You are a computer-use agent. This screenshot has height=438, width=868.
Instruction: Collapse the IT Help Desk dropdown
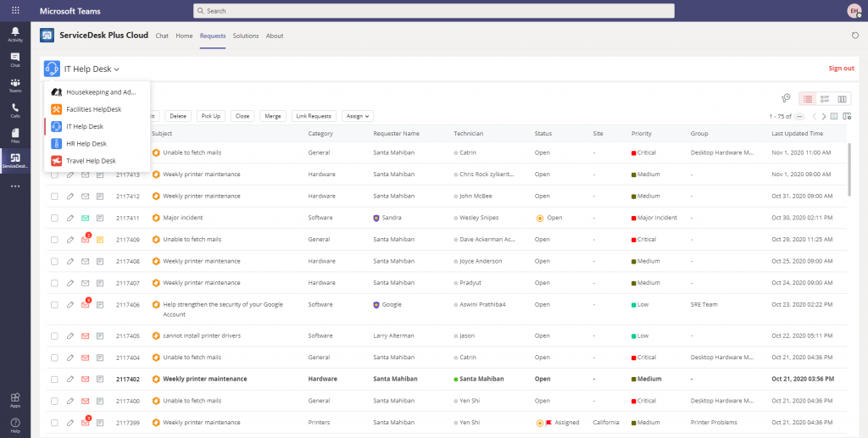pyautogui.click(x=91, y=69)
